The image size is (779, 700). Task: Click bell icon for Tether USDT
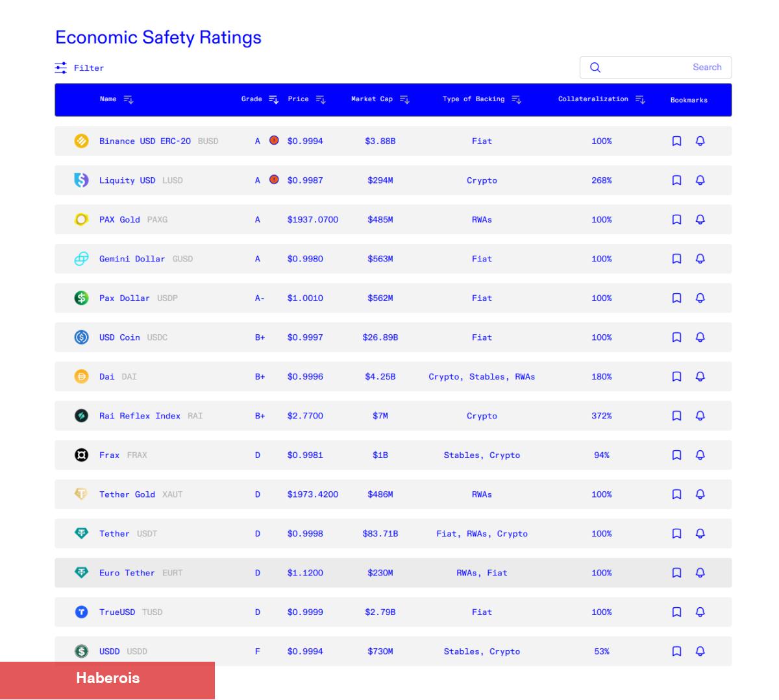[x=700, y=533]
